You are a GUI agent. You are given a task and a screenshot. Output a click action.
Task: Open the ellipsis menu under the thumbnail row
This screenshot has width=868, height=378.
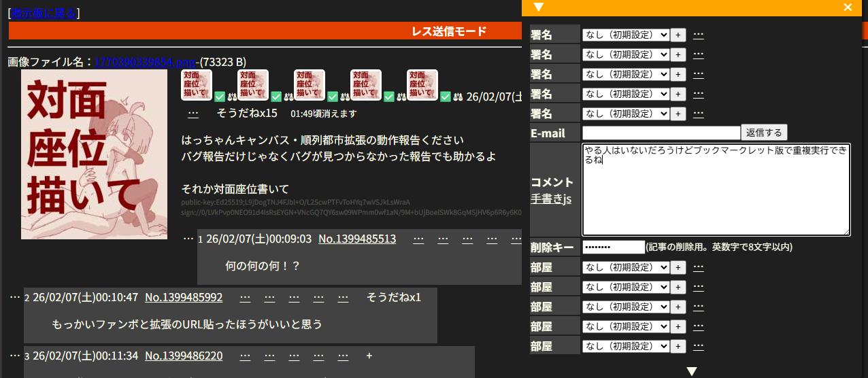point(193,113)
